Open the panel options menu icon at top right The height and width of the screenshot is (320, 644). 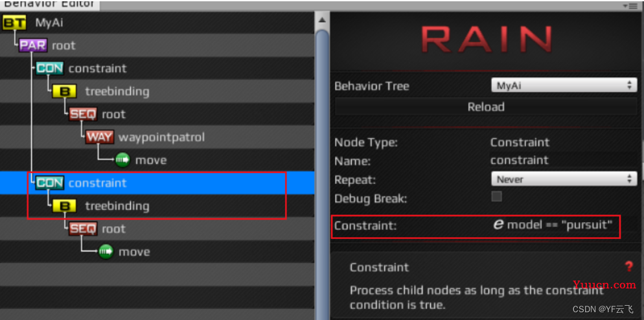click(628, 5)
